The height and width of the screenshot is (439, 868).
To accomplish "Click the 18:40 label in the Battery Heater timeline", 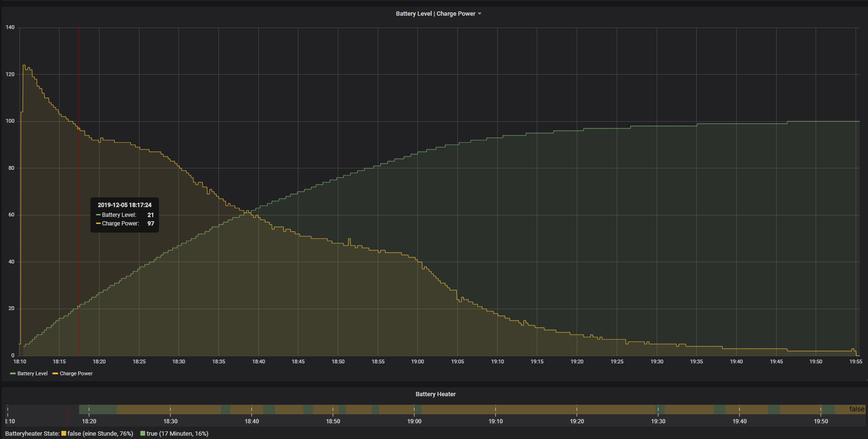I will [252, 421].
